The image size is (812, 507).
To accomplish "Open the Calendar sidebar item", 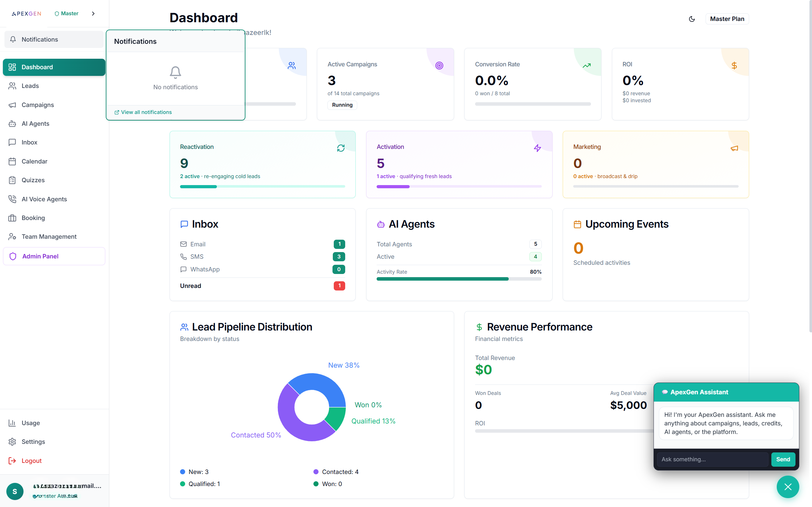I will pyautogui.click(x=34, y=161).
